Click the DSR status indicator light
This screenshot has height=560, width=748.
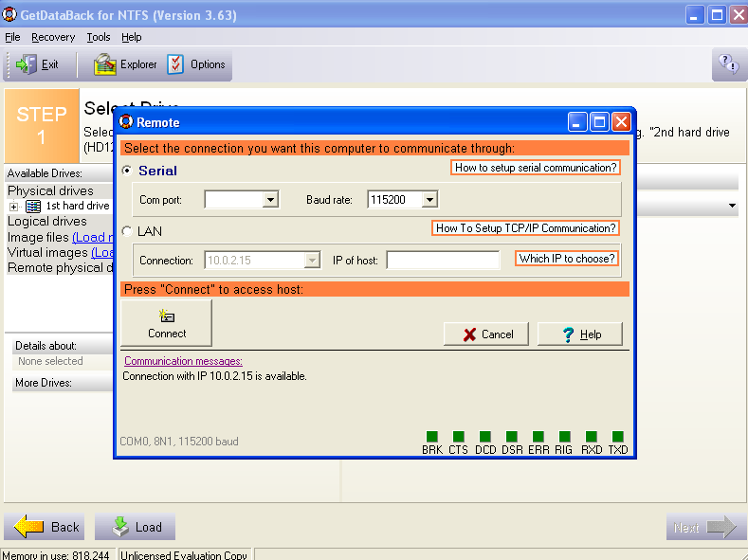pos(512,436)
